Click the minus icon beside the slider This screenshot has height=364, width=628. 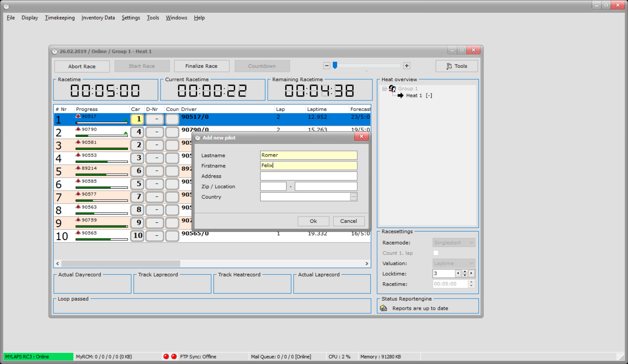pyautogui.click(x=327, y=66)
